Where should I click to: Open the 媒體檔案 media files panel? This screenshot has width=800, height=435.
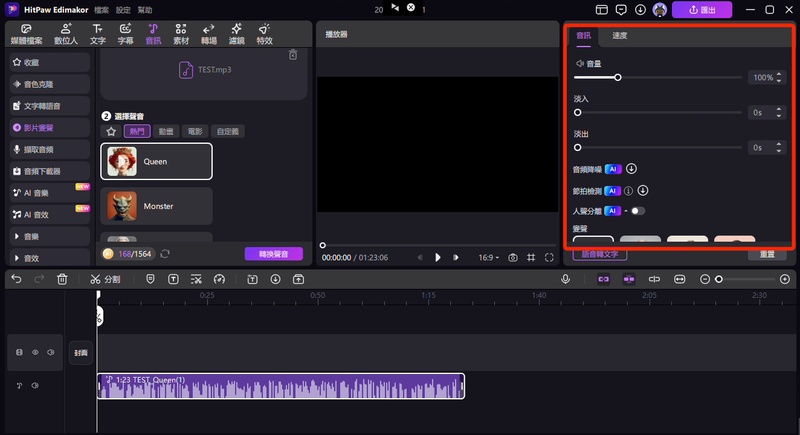tap(27, 34)
